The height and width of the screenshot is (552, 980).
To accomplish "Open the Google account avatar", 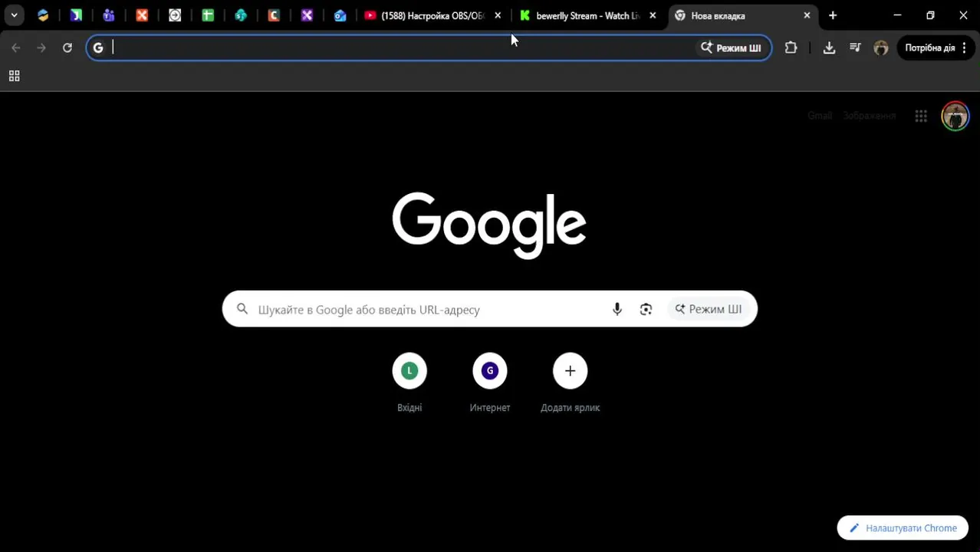I will [x=955, y=116].
